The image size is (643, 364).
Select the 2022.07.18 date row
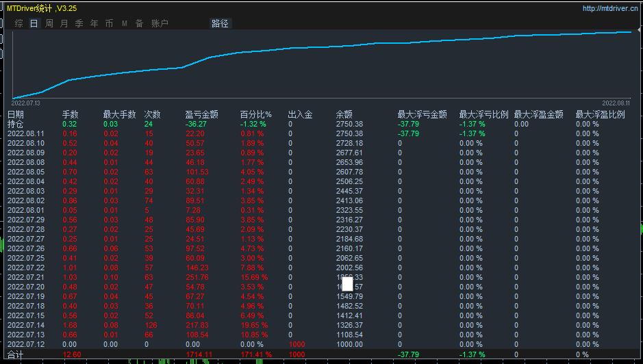tap(26, 306)
